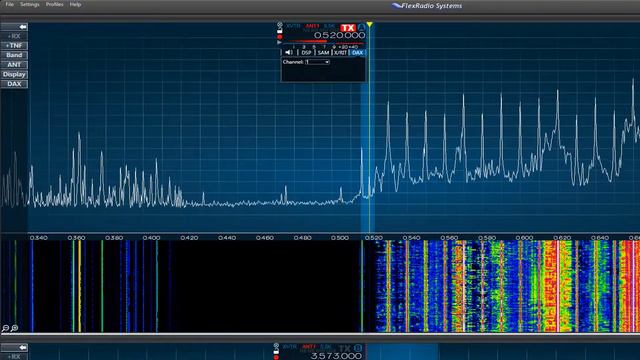
Task: Click record button on the 3.573 slice
Action: pyautogui.click(x=276, y=357)
